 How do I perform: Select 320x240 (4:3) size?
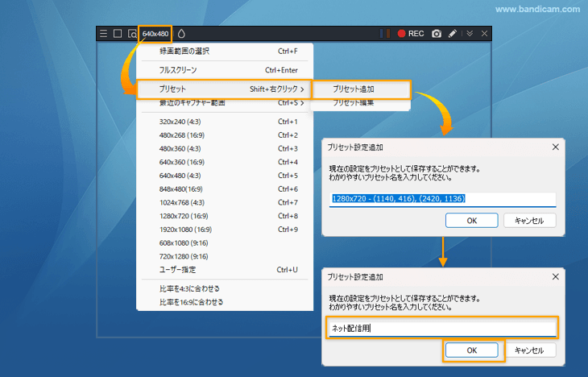click(x=225, y=122)
